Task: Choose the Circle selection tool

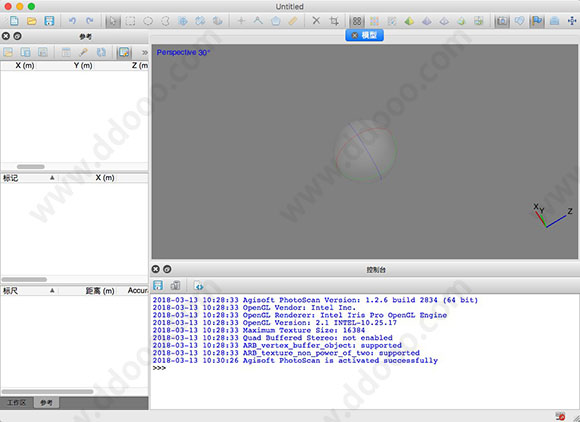Action: tap(148, 21)
